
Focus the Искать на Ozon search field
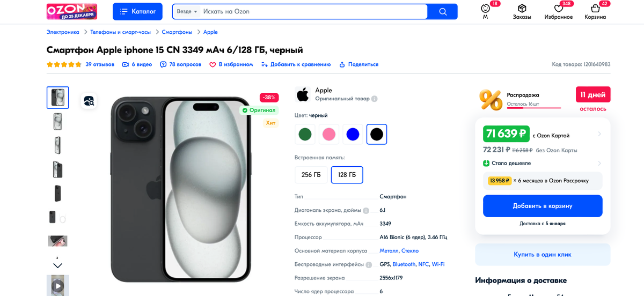313,11
